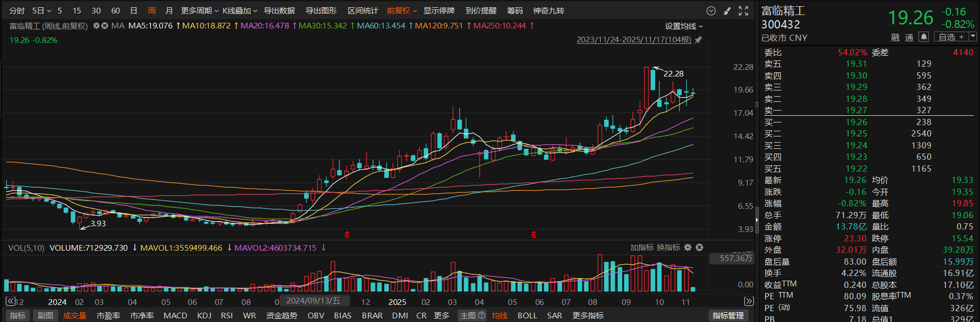This screenshot has height=322, width=980.
Task: Click the fullscreen expand icon above chart
Action: pos(743,11)
